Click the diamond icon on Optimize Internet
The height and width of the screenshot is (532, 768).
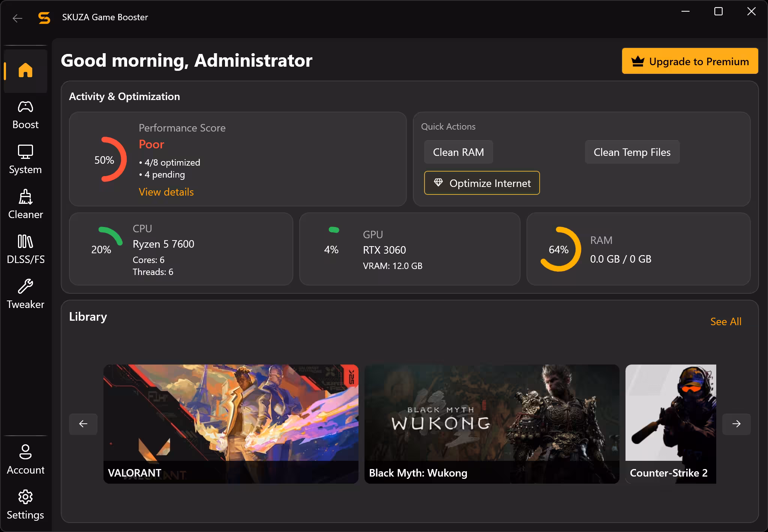pyautogui.click(x=438, y=182)
